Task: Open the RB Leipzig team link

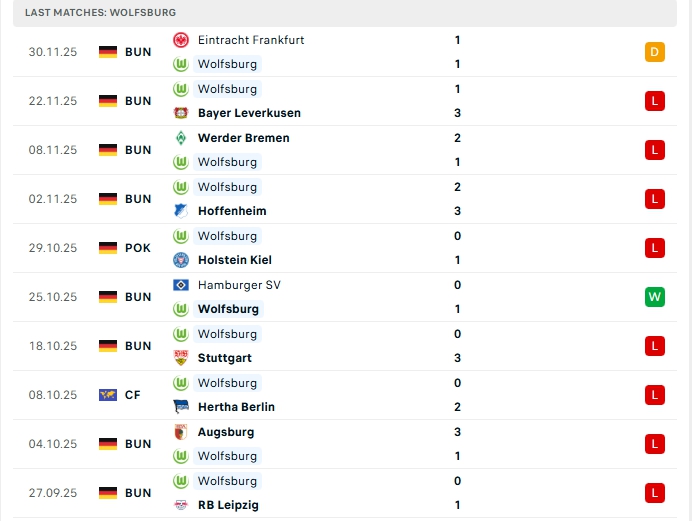Action: [x=228, y=505]
